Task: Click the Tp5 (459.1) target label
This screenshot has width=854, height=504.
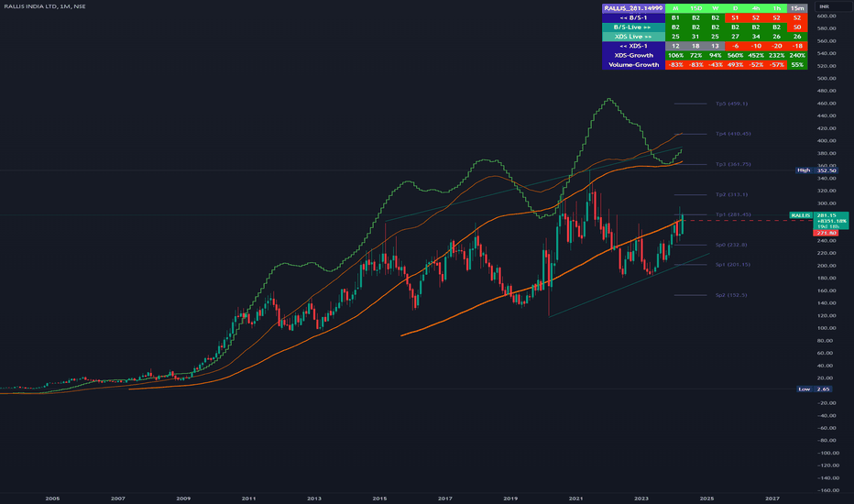Action: coord(731,104)
